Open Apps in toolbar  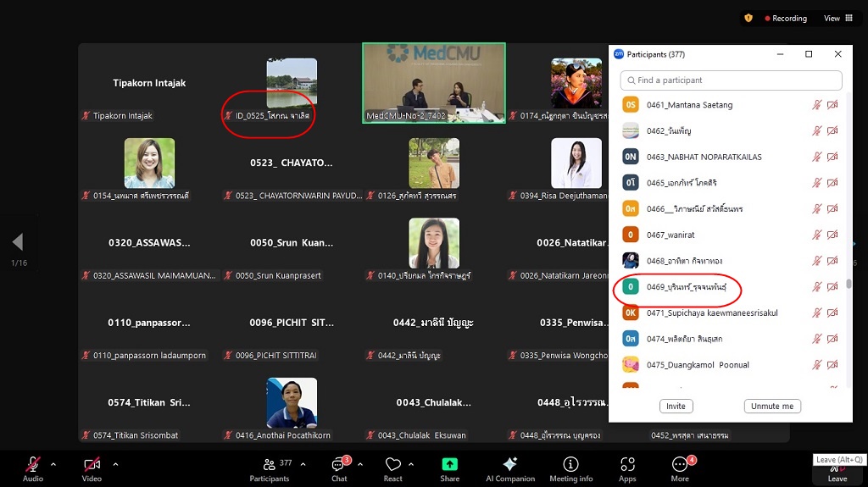coord(627,468)
